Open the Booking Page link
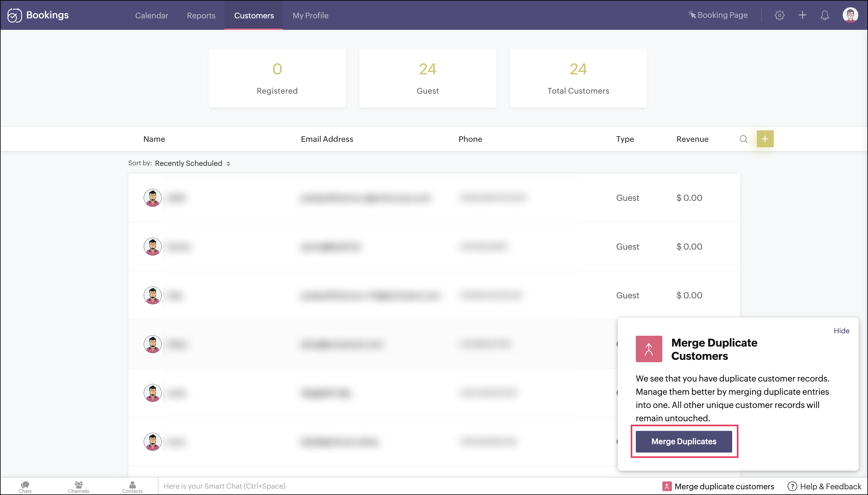Screen dimensions: 868x495 point(718,15)
